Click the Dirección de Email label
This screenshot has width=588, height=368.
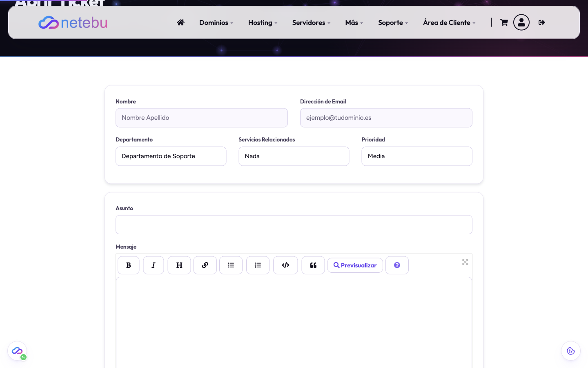(323, 101)
